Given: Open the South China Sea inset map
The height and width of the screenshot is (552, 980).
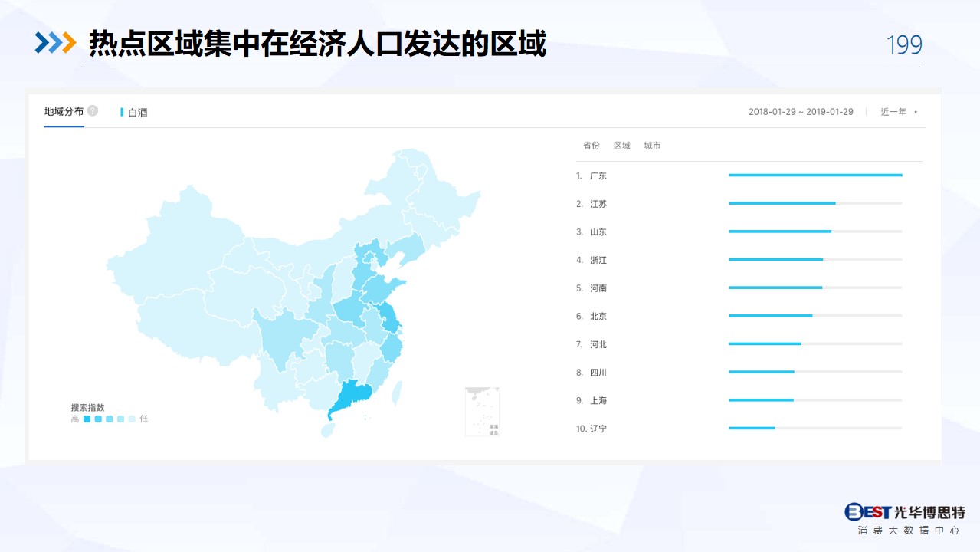Looking at the screenshot, I should (482, 412).
